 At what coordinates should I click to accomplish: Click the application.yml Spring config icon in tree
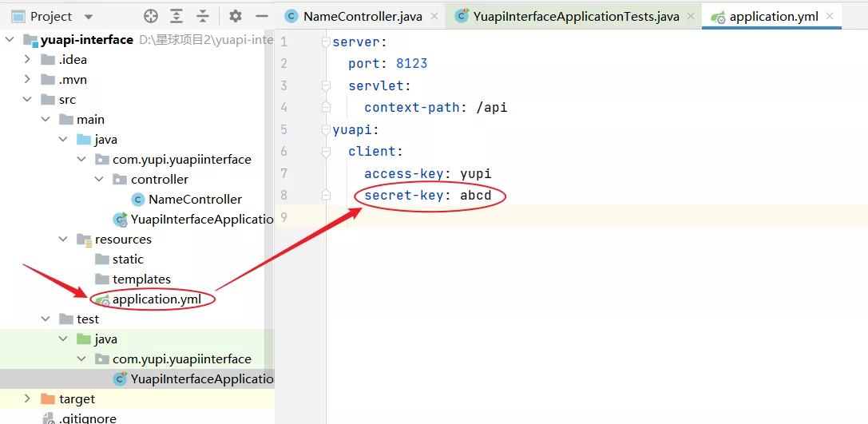(x=102, y=299)
